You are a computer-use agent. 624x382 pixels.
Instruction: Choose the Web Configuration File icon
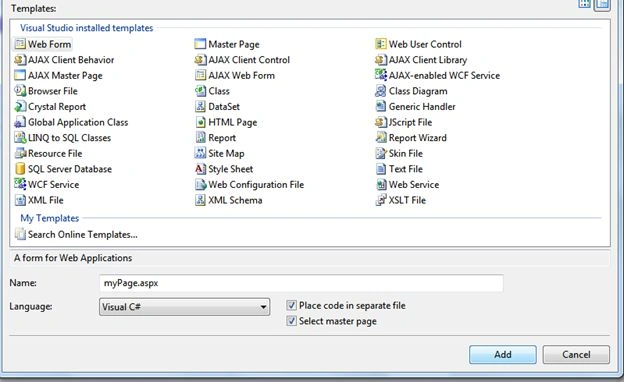pos(200,184)
